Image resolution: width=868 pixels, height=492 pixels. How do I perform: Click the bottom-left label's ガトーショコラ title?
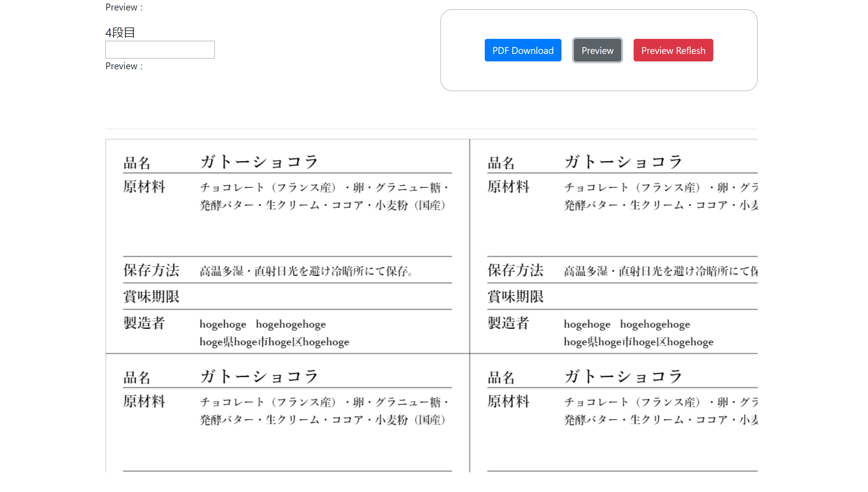point(259,376)
